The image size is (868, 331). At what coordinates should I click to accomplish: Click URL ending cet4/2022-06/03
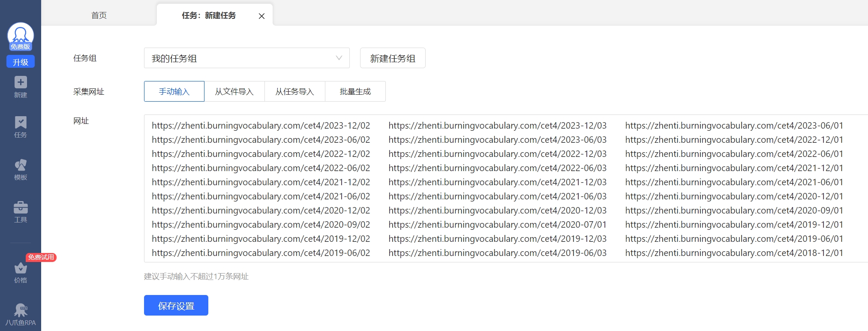click(498, 168)
